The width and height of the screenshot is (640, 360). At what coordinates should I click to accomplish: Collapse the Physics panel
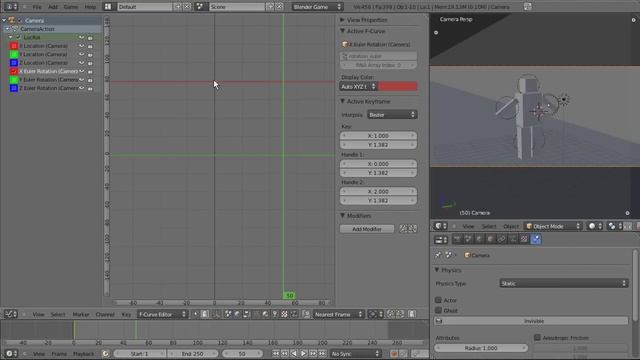coord(437,270)
